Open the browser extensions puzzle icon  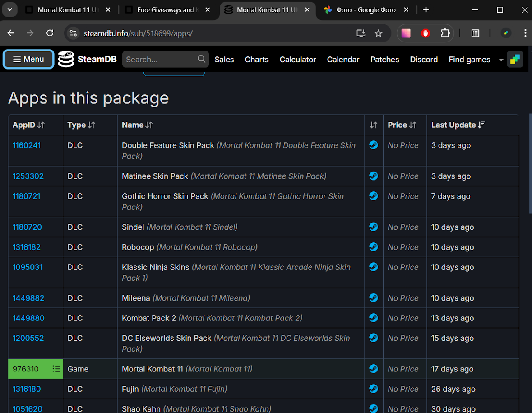(x=445, y=33)
